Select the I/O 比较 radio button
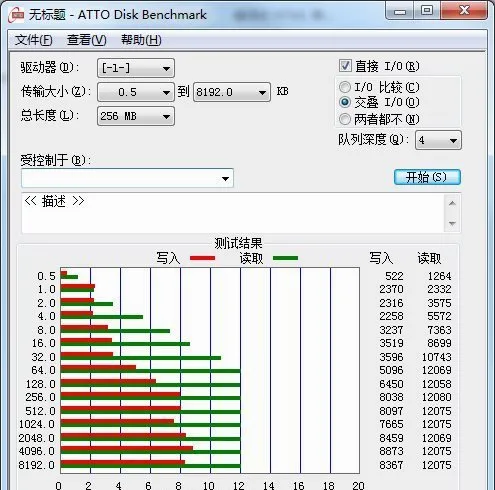The height and width of the screenshot is (490, 495). coord(345,87)
